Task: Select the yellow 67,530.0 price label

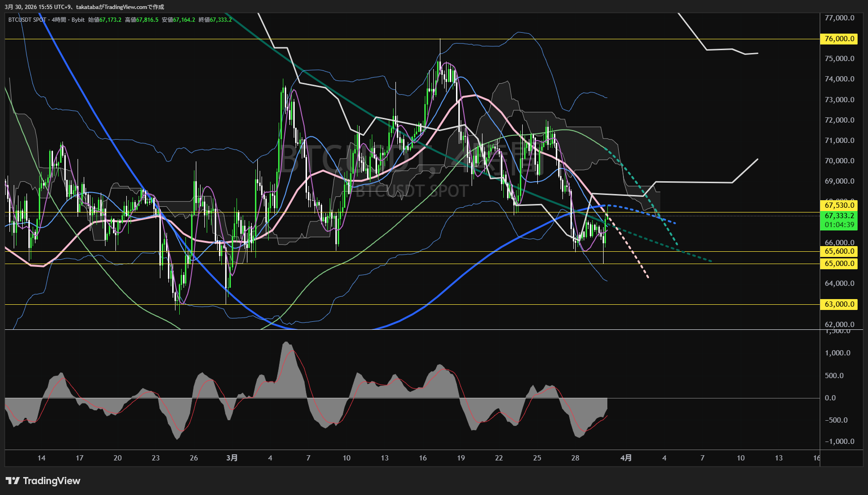Action: 839,205
